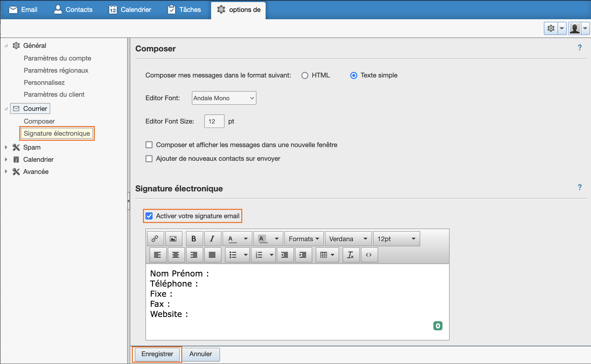Justify the signature text
The image size is (591, 364).
click(213, 255)
